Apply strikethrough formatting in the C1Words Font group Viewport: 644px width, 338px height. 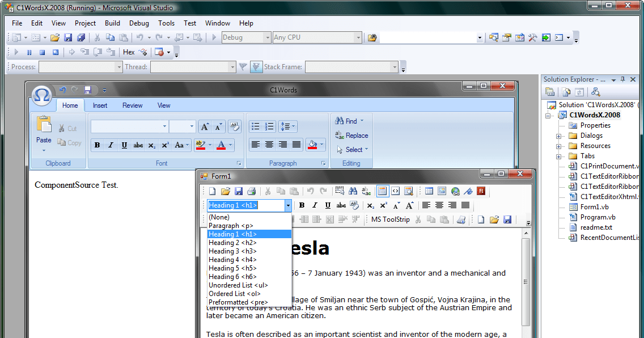(x=138, y=145)
